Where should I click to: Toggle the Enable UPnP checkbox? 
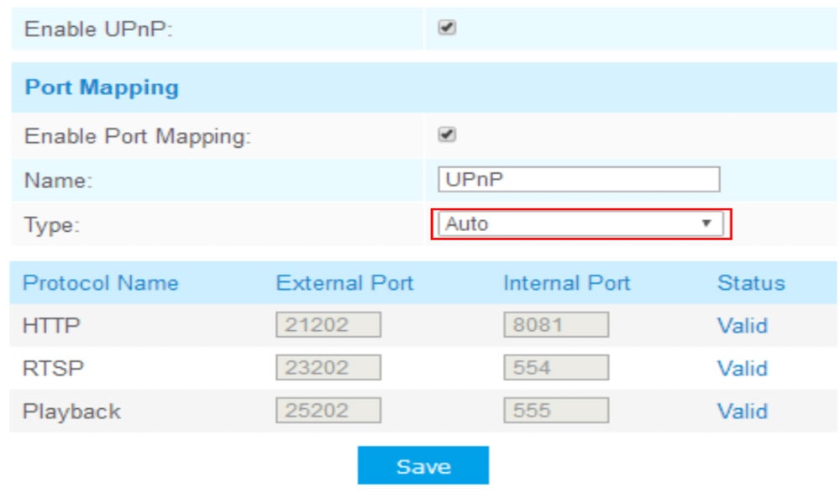pyautogui.click(x=447, y=28)
